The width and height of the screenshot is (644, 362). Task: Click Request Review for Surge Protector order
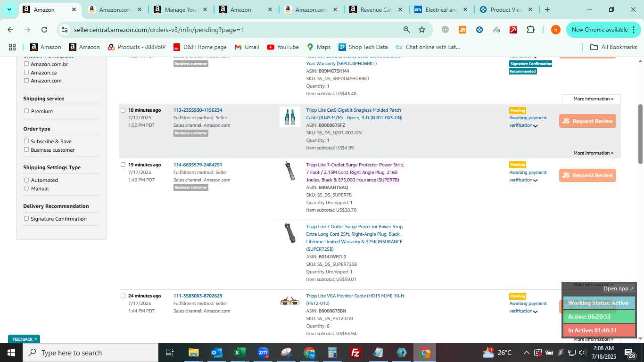click(587, 175)
